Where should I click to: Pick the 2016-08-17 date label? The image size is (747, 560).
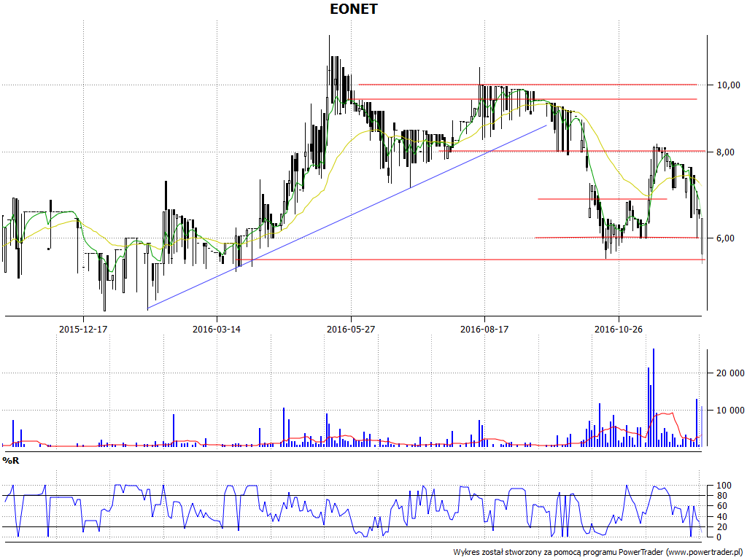[484, 329]
